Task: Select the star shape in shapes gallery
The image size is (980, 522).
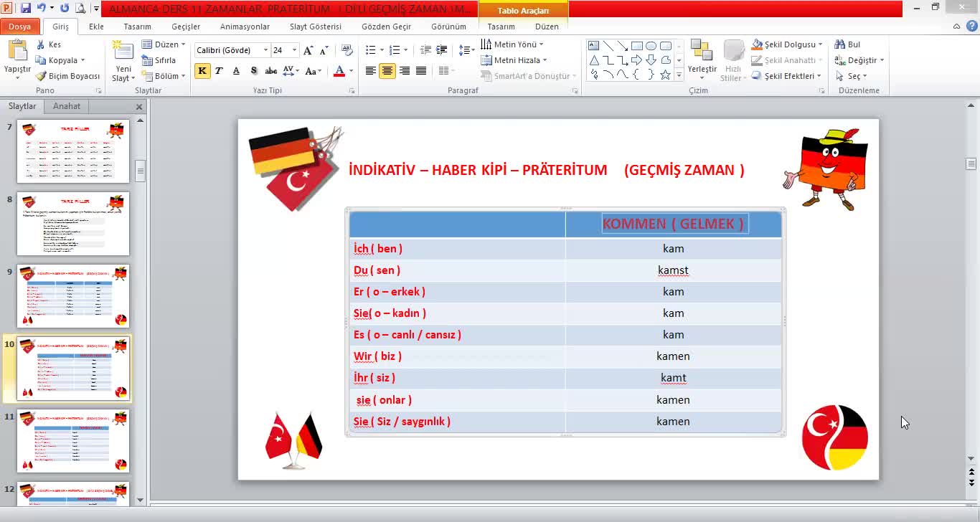Action: click(665, 75)
